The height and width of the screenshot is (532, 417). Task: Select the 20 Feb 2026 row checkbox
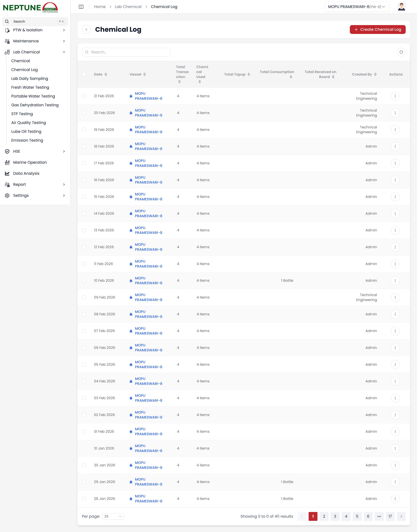(84, 113)
